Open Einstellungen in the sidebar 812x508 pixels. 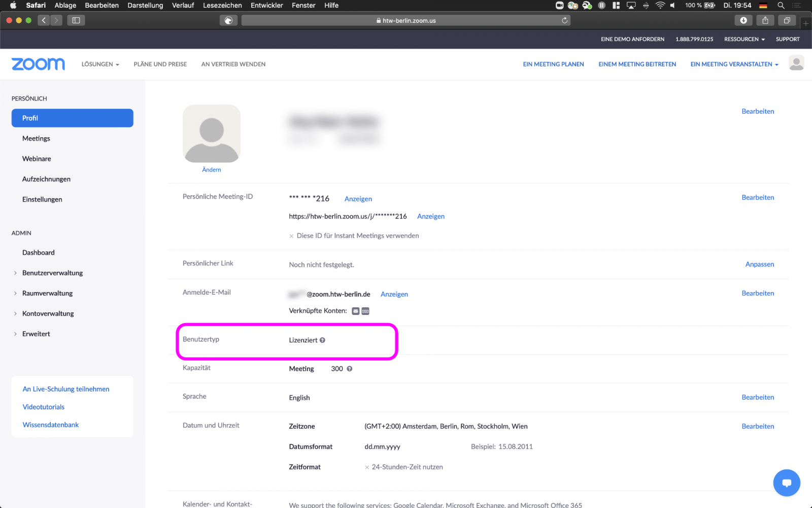click(x=42, y=199)
